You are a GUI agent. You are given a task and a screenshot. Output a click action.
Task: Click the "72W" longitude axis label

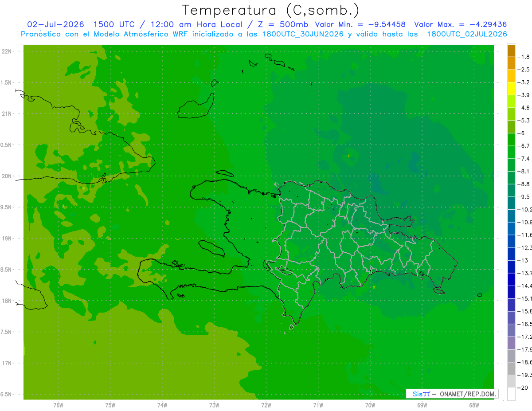tap(266, 405)
